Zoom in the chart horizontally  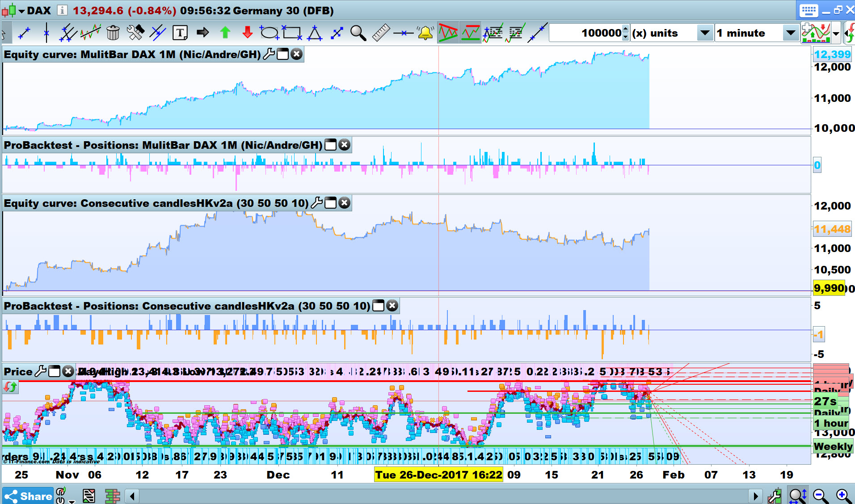pos(843,496)
